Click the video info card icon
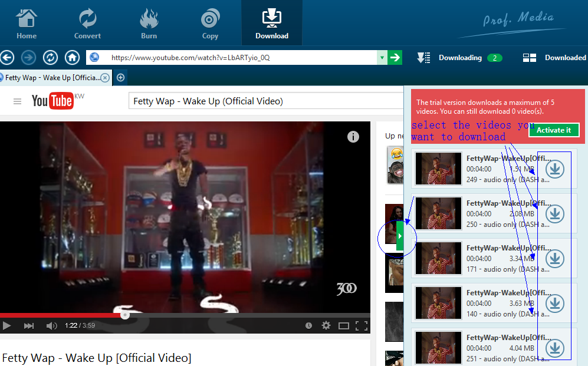 click(x=353, y=137)
